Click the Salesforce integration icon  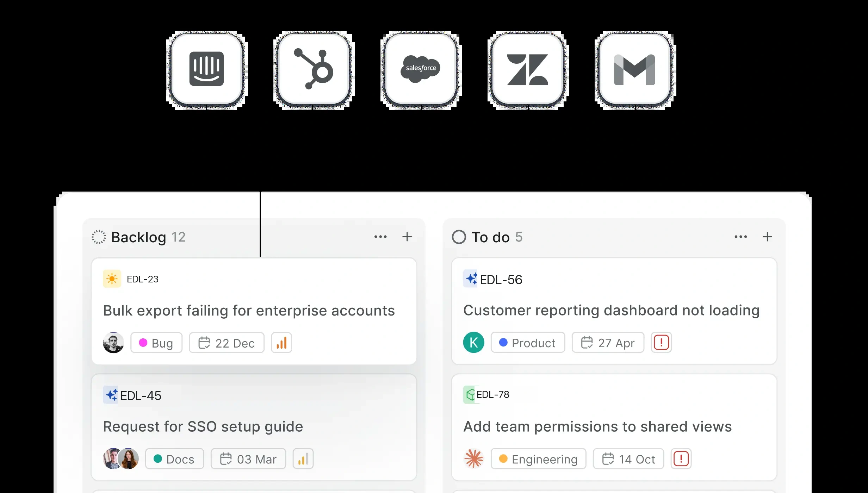[x=421, y=69]
